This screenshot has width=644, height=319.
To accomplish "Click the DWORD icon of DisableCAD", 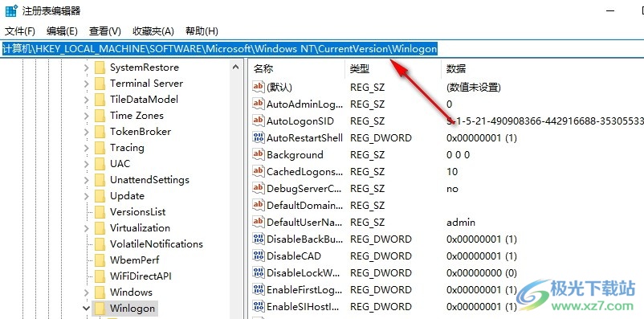I will (258, 255).
